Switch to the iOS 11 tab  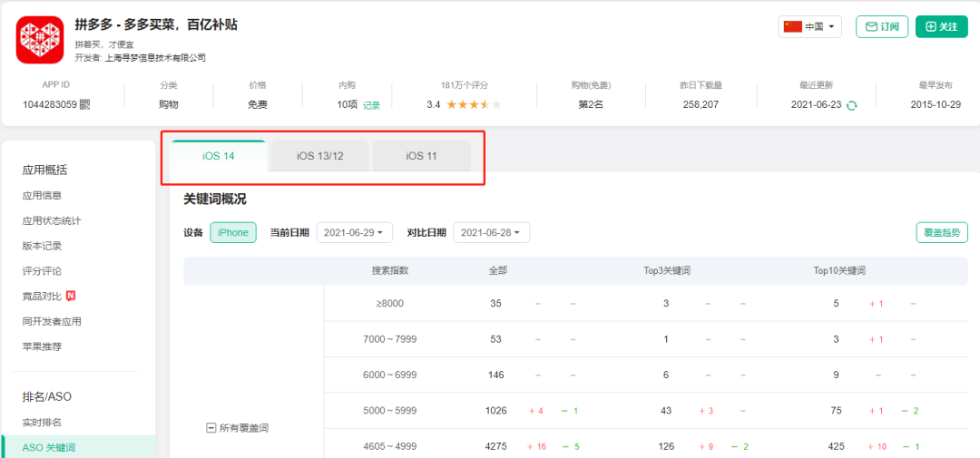tap(421, 156)
